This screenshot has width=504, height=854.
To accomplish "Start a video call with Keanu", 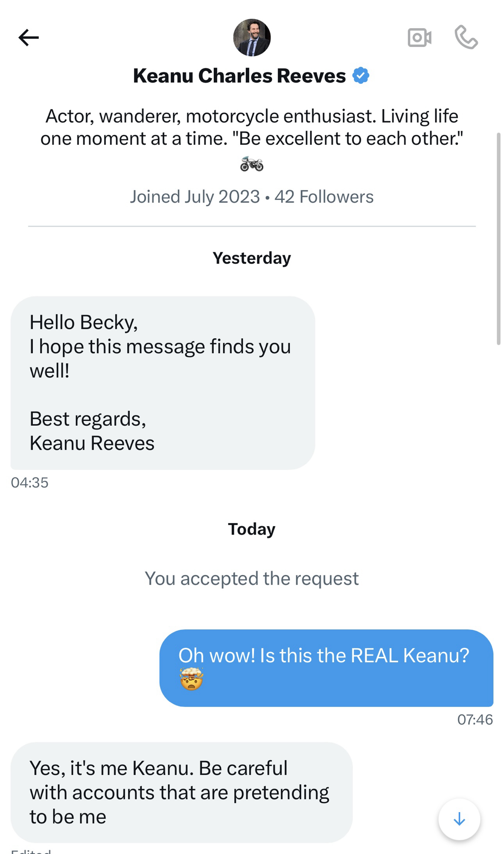I will pyautogui.click(x=419, y=38).
